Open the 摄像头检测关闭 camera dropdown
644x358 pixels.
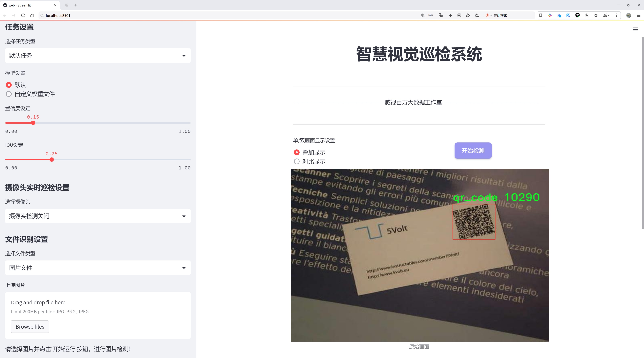click(98, 216)
